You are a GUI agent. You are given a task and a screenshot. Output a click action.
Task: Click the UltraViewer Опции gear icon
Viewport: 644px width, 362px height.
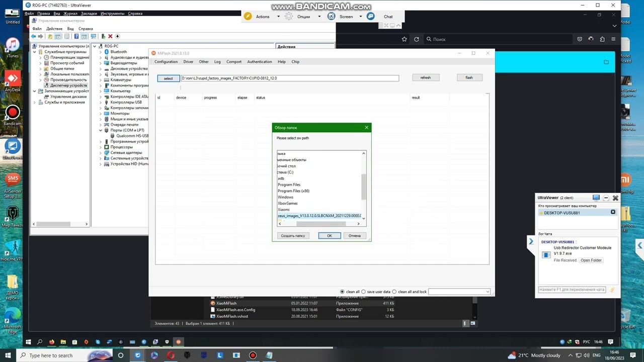tap(289, 17)
